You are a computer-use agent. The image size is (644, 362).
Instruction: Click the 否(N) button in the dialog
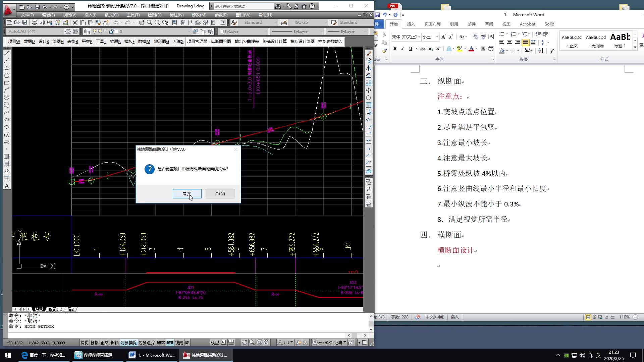pyautogui.click(x=220, y=193)
